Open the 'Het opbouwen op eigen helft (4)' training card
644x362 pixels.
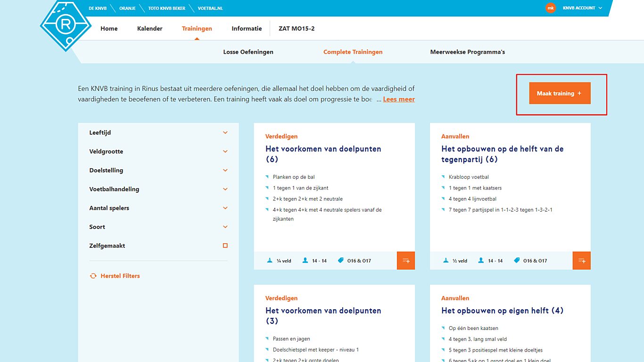(502, 310)
